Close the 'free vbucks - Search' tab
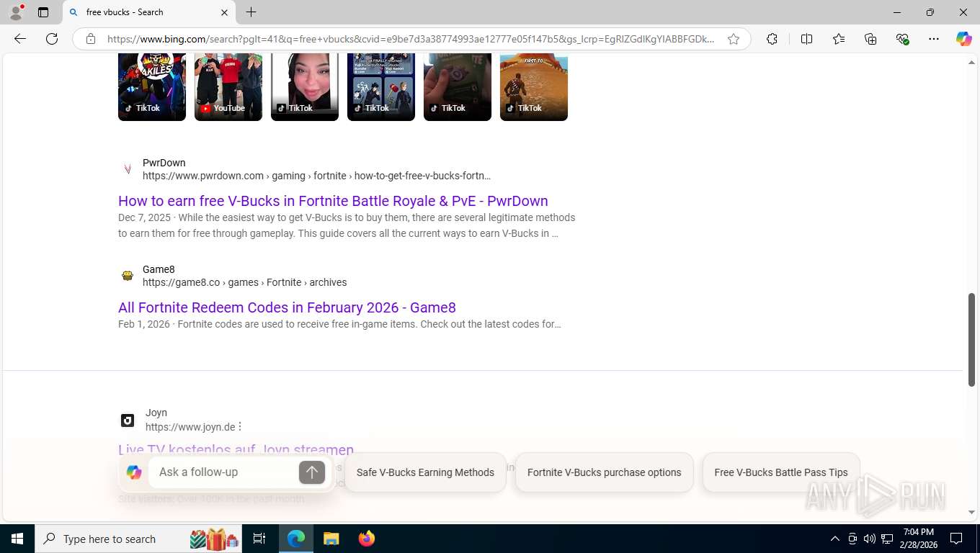 [224, 12]
